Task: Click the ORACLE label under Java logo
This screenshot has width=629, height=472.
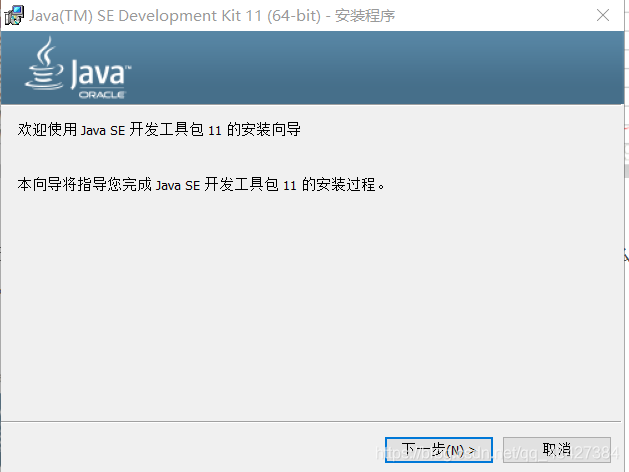Action: point(102,95)
